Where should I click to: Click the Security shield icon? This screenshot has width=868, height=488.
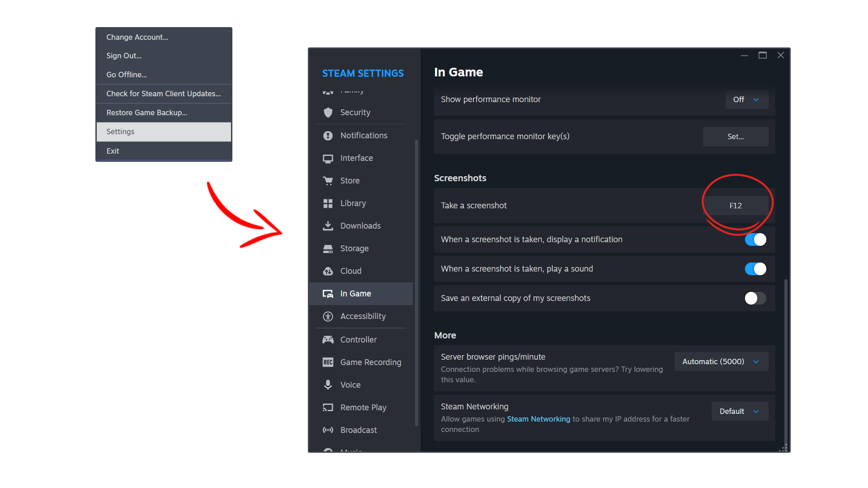tap(328, 113)
